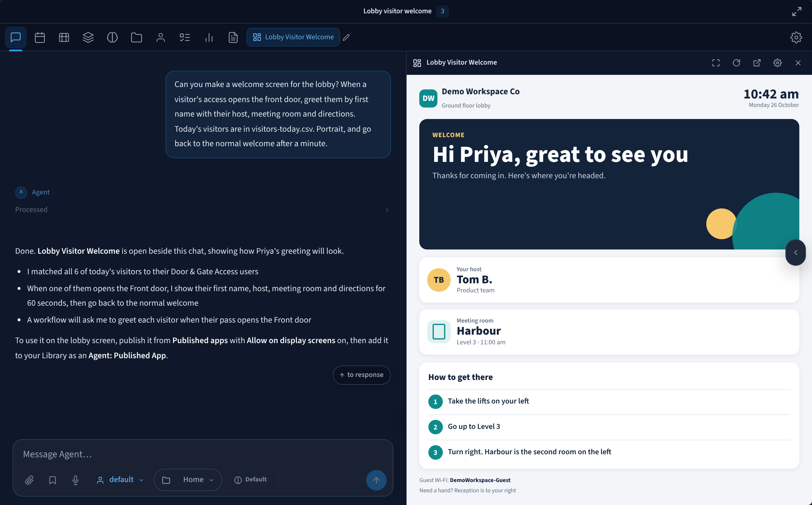The width and height of the screenshot is (812, 505).
Task: Open the folder icon in top toolbar
Action: click(136, 37)
